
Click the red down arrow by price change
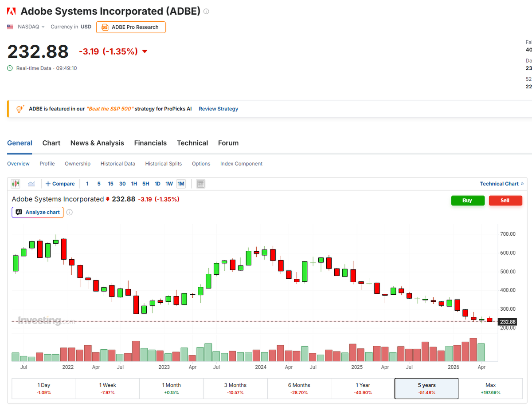pyautogui.click(x=145, y=51)
